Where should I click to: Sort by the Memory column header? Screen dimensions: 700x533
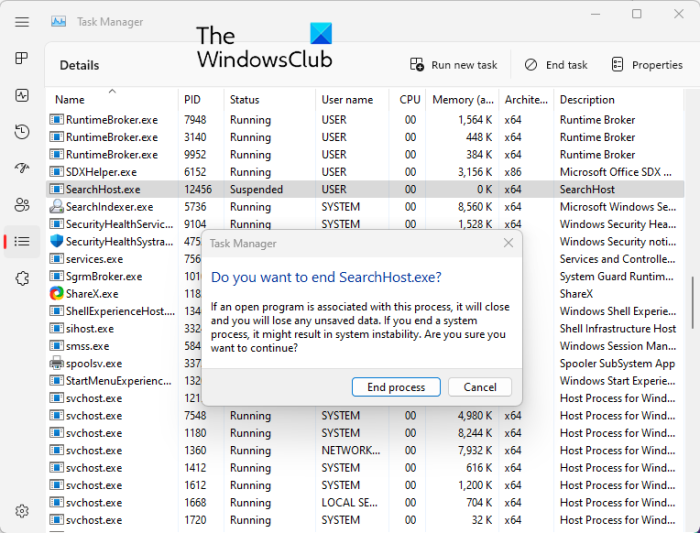coord(463,100)
